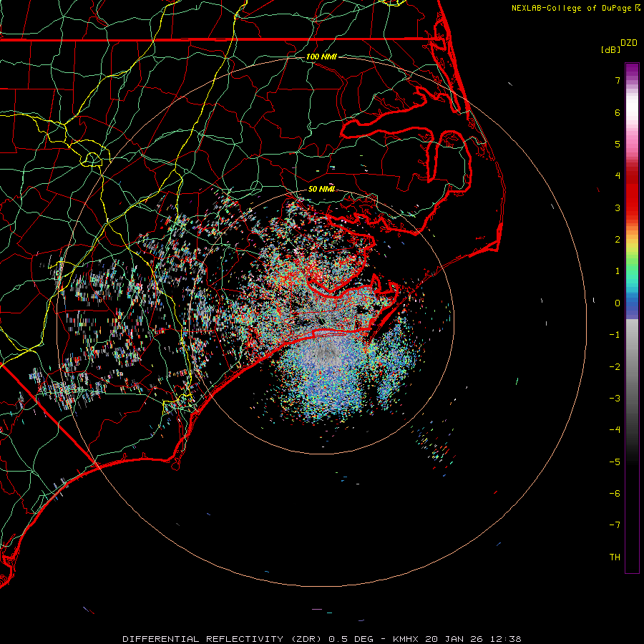Click the 20 JAN 26 date text
Image resolution: width=644 pixels, height=644 pixels.
click(x=454, y=639)
